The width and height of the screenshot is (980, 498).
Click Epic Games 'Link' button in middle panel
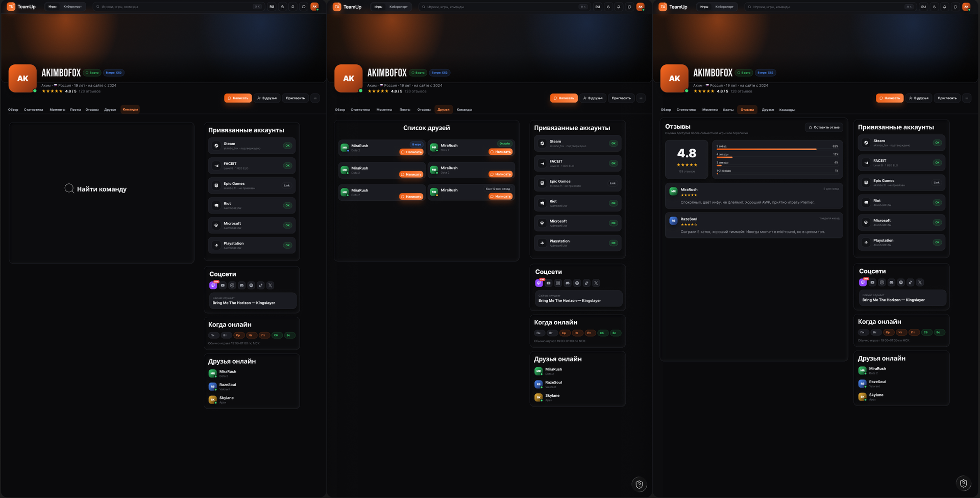point(612,183)
